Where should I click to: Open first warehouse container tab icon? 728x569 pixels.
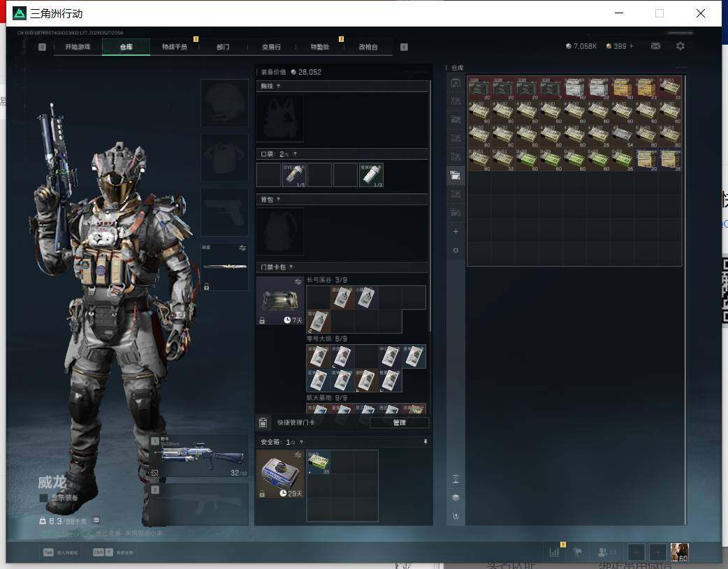pos(456,83)
